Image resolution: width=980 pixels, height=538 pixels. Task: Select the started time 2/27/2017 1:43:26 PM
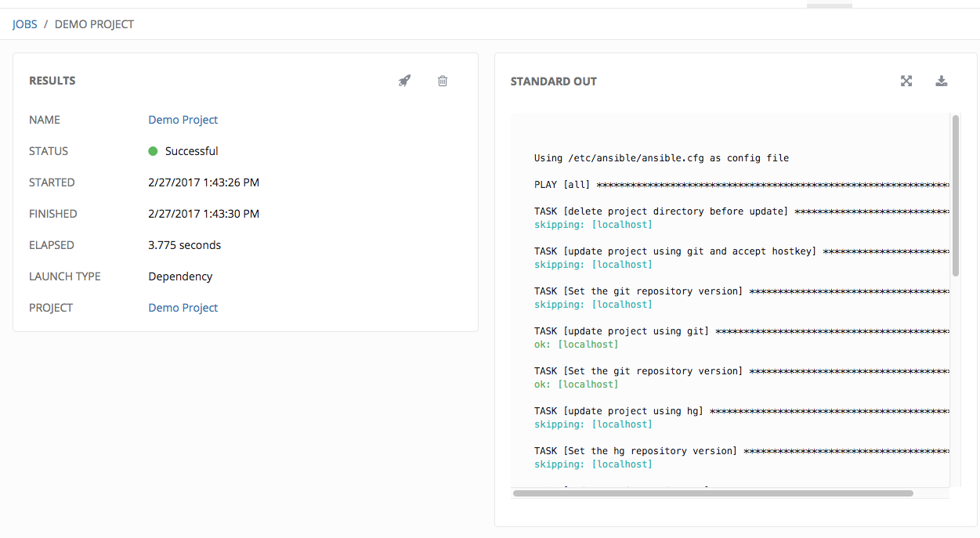pos(204,182)
